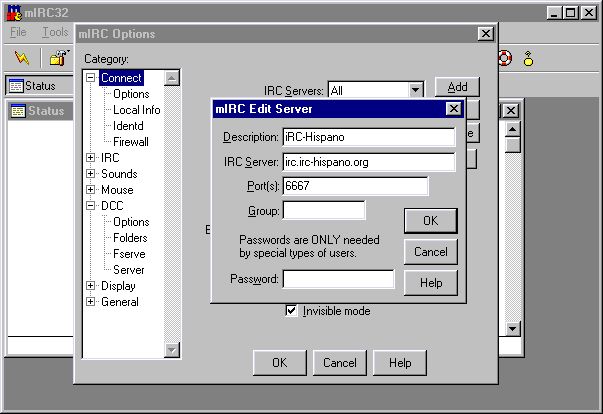Click OK in the Edit Server dialog

pos(431,221)
